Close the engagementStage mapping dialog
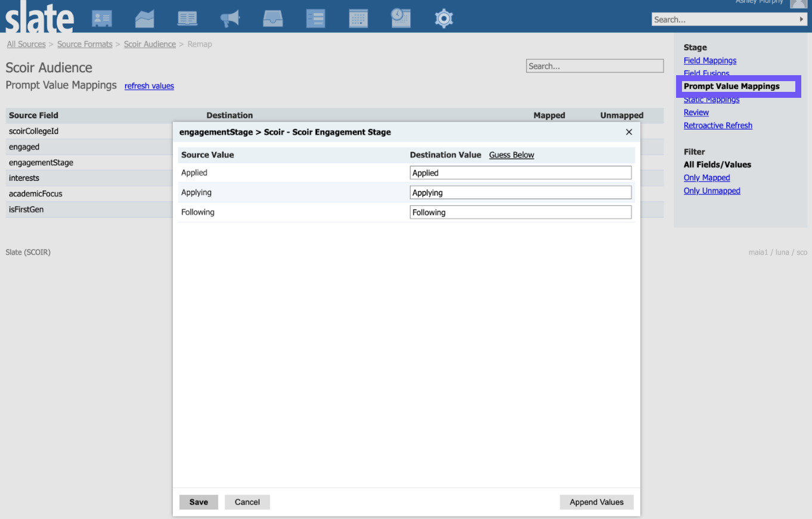 (629, 132)
